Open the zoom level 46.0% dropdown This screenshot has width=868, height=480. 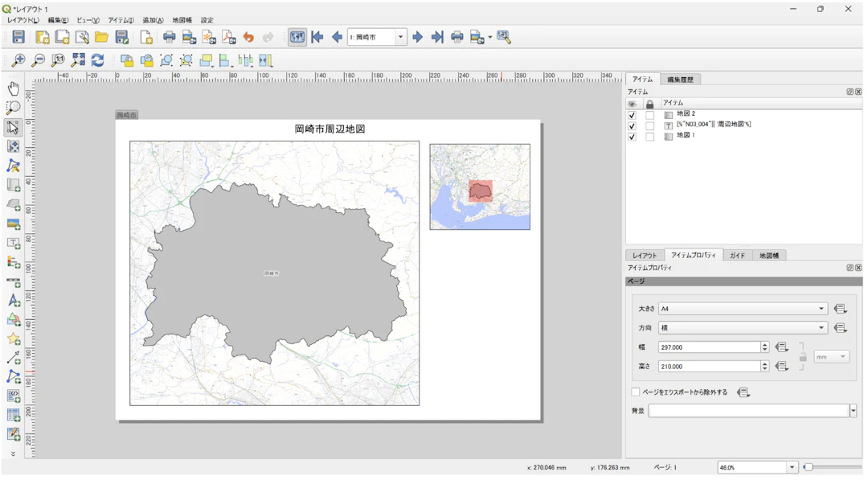pos(792,467)
